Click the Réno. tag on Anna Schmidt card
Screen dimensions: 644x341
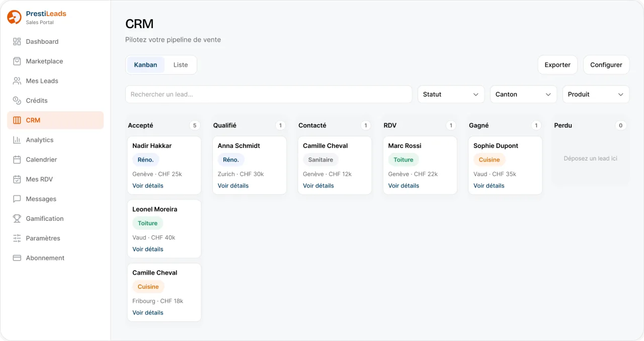231,160
